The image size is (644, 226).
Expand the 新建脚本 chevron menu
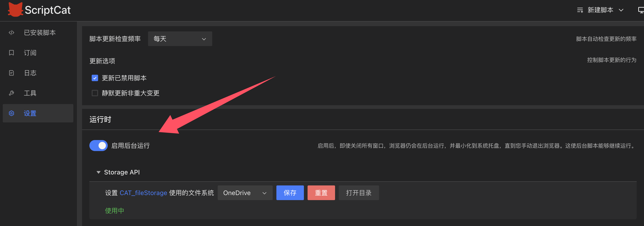(621, 10)
